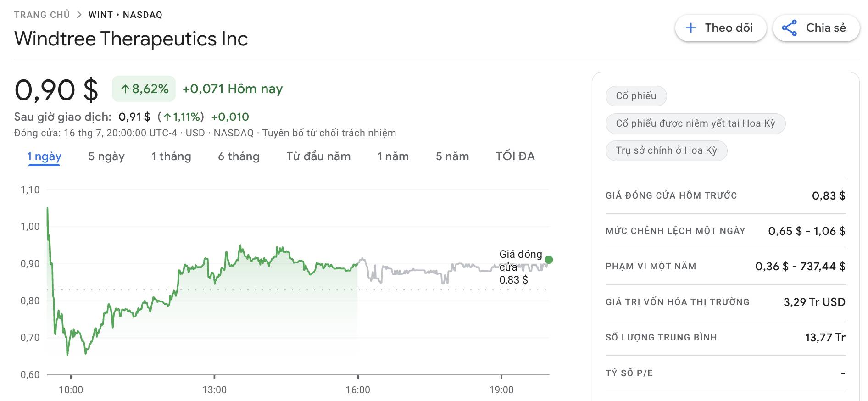868x401 pixels.
Task: Switch chart to 5 ngày range
Action: [x=106, y=156]
